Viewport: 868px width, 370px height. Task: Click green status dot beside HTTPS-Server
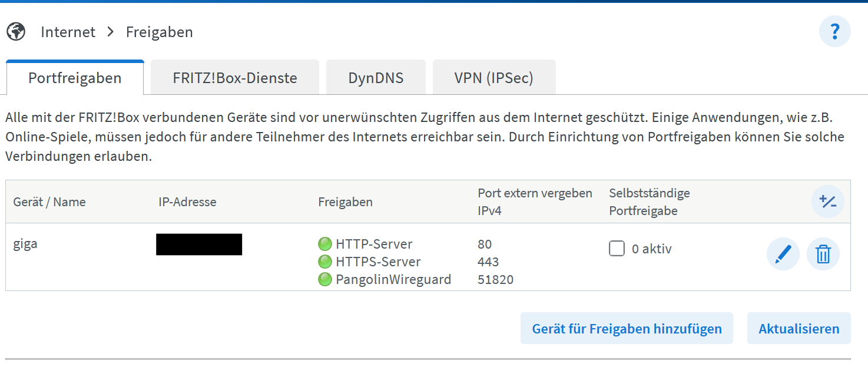[324, 262]
